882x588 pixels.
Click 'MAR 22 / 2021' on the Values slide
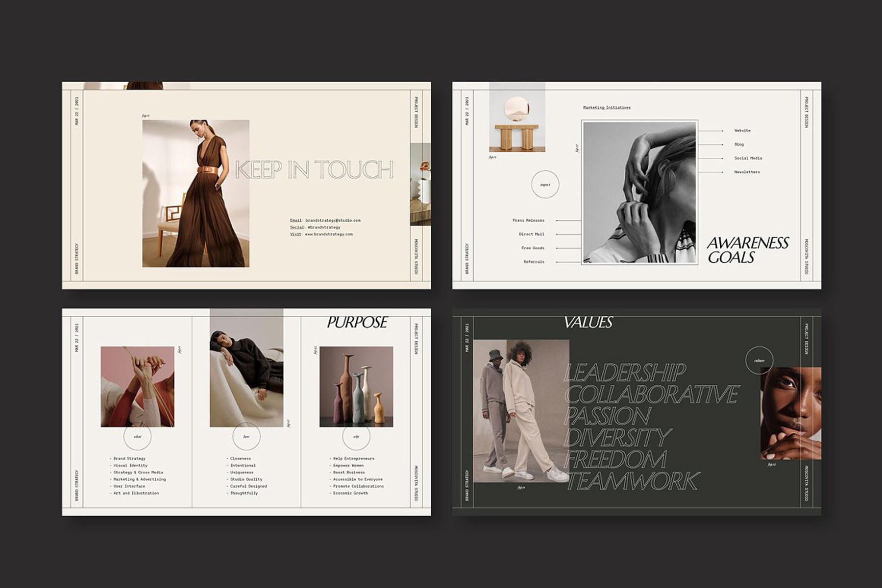tap(466, 338)
